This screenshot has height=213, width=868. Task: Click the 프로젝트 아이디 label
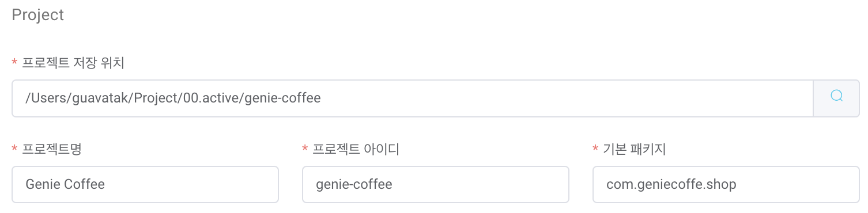coord(356,149)
